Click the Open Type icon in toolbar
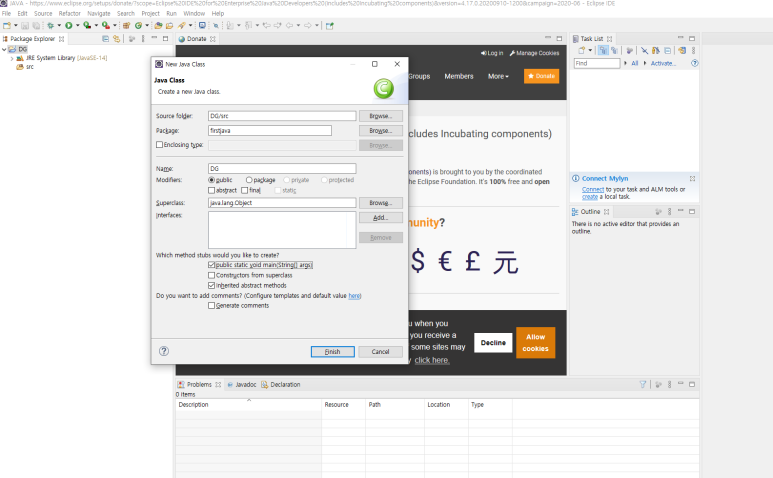 158,26
